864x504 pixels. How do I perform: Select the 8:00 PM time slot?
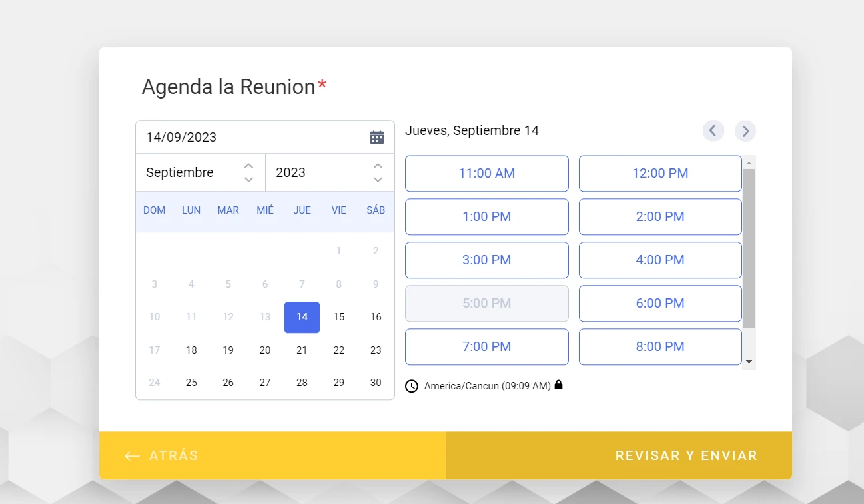(x=659, y=346)
